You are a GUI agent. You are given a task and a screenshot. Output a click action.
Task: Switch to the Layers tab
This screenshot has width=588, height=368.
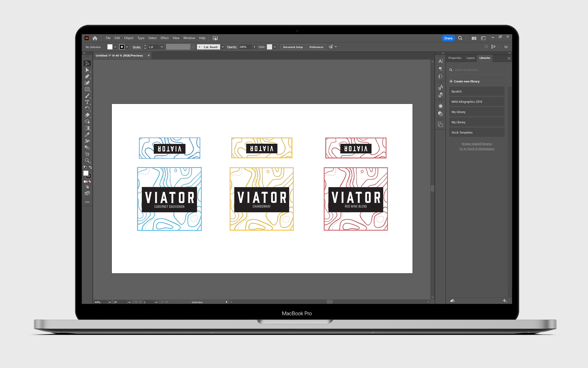pos(470,58)
